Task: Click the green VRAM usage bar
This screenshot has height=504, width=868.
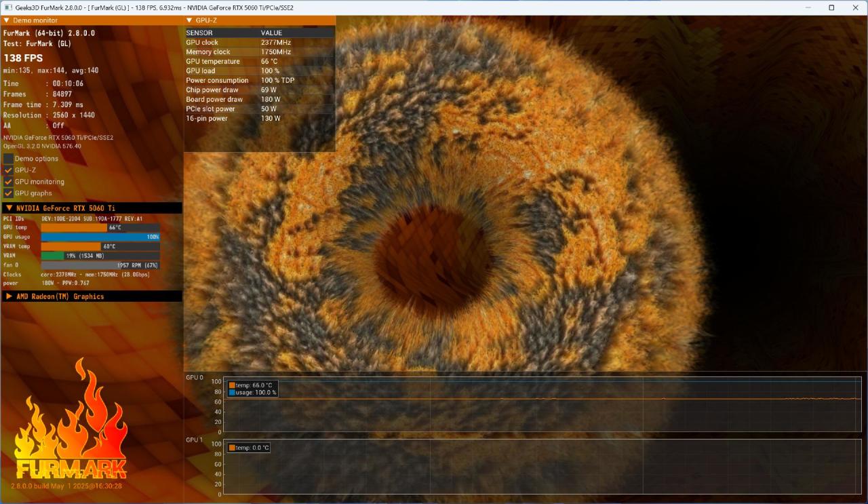Action: 52,256
